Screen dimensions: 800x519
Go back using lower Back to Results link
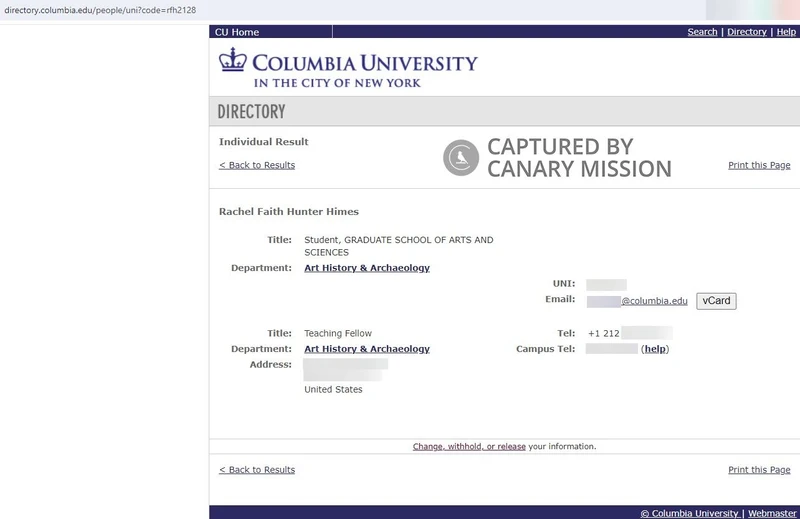257,470
